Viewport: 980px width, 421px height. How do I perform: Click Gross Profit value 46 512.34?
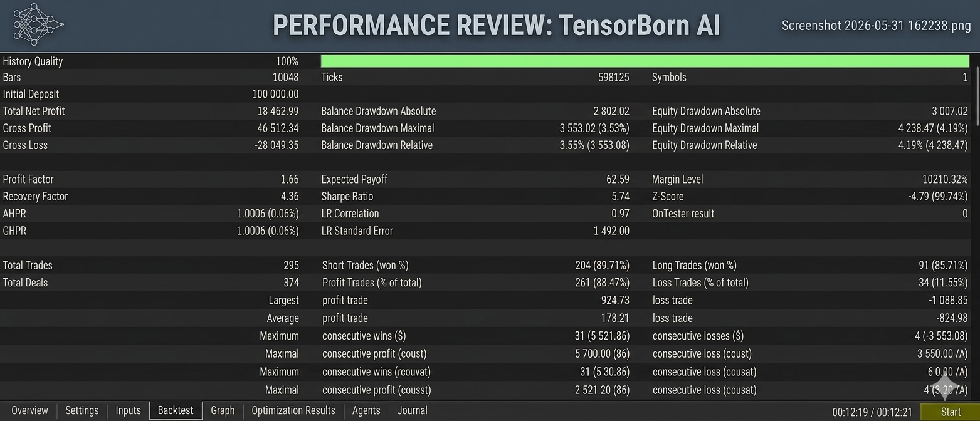pyautogui.click(x=278, y=128)
